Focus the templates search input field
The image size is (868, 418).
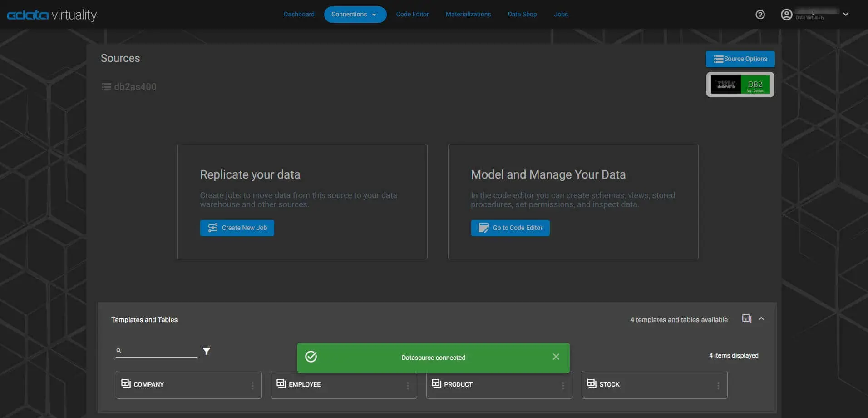click(160, 351)
